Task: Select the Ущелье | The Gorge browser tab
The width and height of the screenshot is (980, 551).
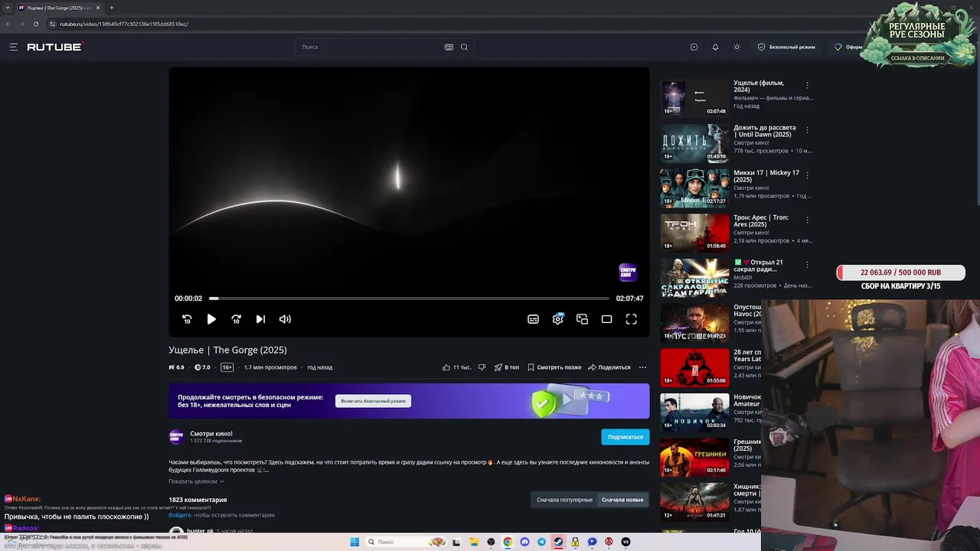Action: point(59,8)
